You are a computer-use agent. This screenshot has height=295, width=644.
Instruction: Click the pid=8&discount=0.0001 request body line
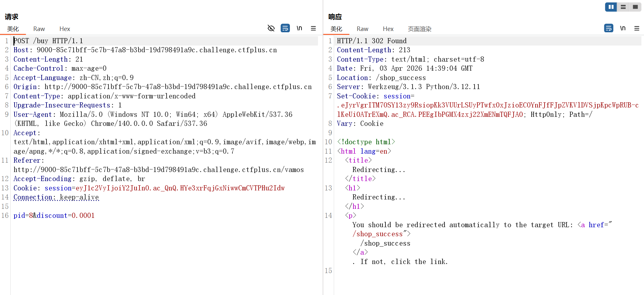click(x=54, y=216)
